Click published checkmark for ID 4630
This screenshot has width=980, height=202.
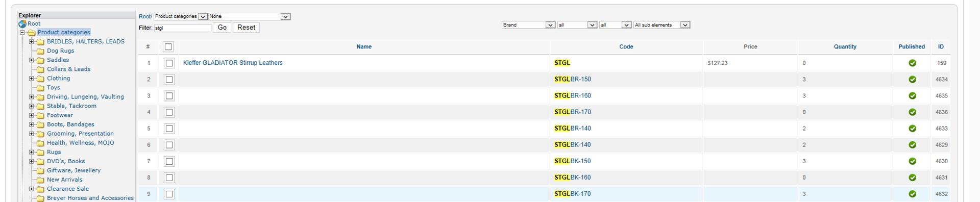[912, 161]
